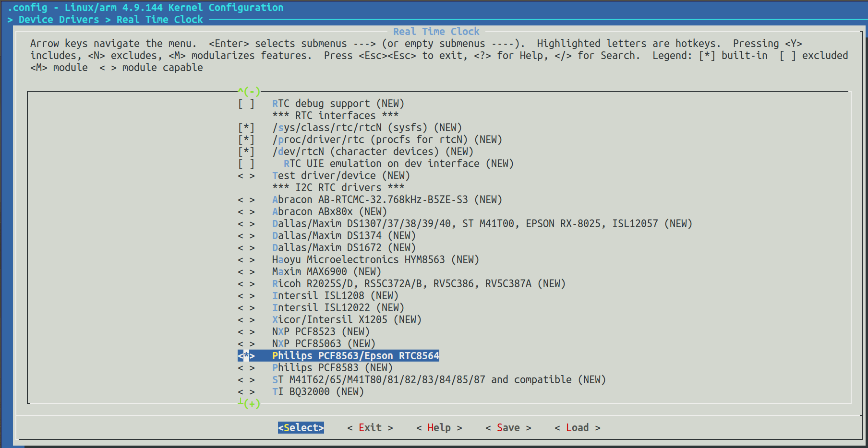Select the Philips PCF8583 entry
Viewport: 868px width, 448px height.
[x=332, y=368]
